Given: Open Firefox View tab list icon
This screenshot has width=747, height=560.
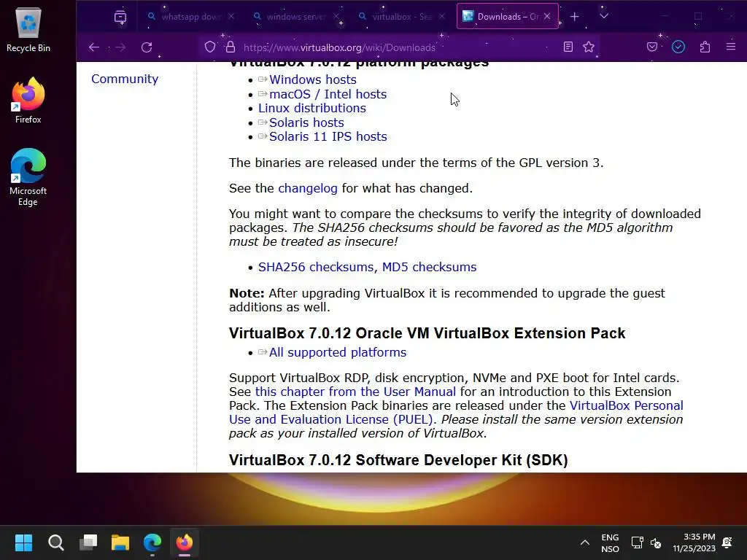Looking at the screenshot, I should pos(120,17).
